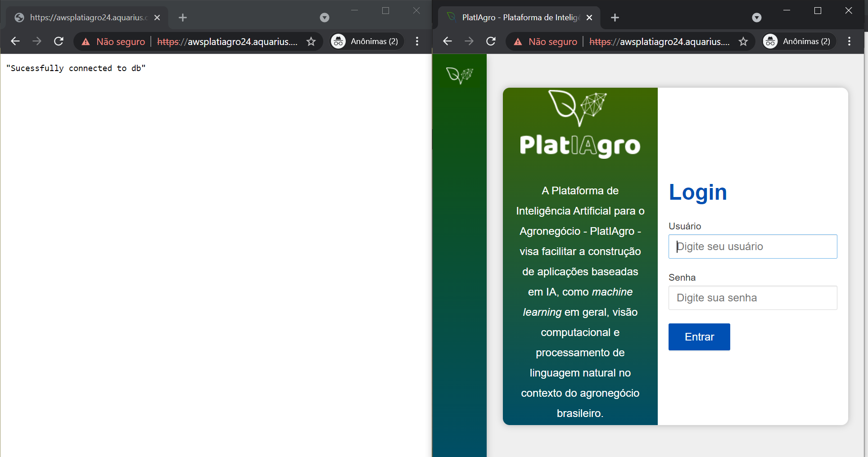Reload the PlatIAgro page
Image resolution: width=868 pixels, height=457 pixels.
[x=491, y=41]
